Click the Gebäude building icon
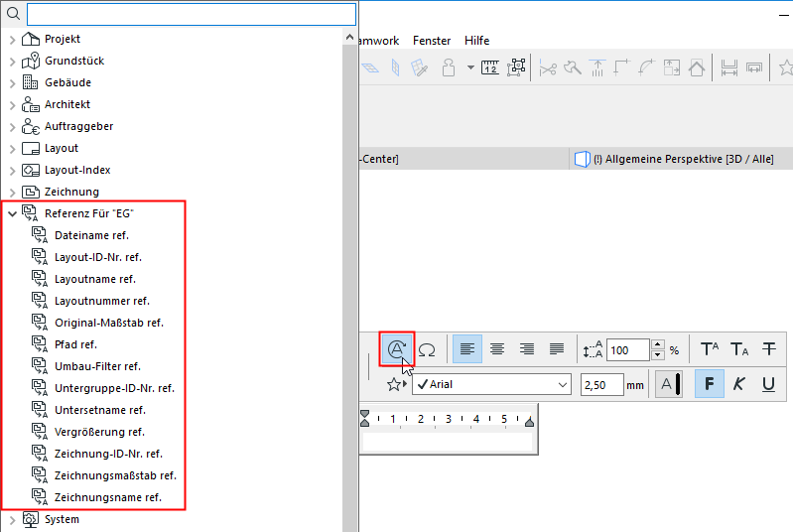The width and height of the screenshot is (793, 532). point(31,82)
